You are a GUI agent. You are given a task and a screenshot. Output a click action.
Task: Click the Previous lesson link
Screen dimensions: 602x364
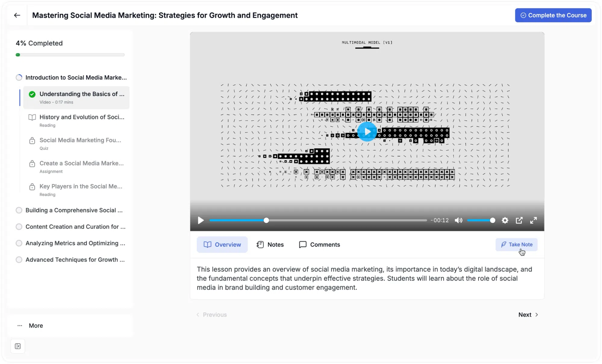click(212, 314)
